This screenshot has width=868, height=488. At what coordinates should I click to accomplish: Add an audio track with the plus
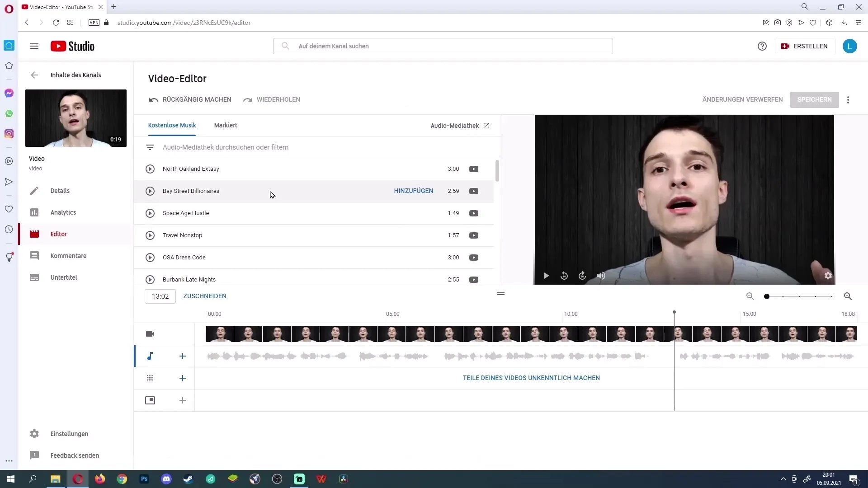pyautogui.click(x=183, y=356)
